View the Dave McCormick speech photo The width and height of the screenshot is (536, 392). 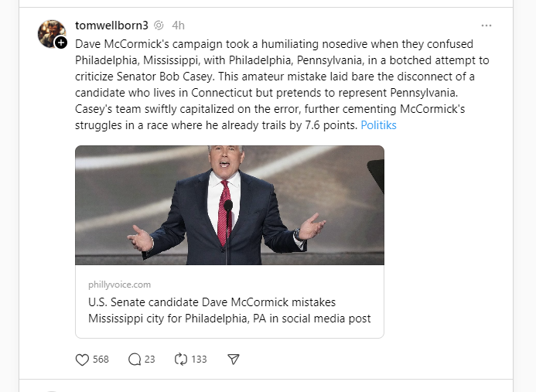coord(229,205)
